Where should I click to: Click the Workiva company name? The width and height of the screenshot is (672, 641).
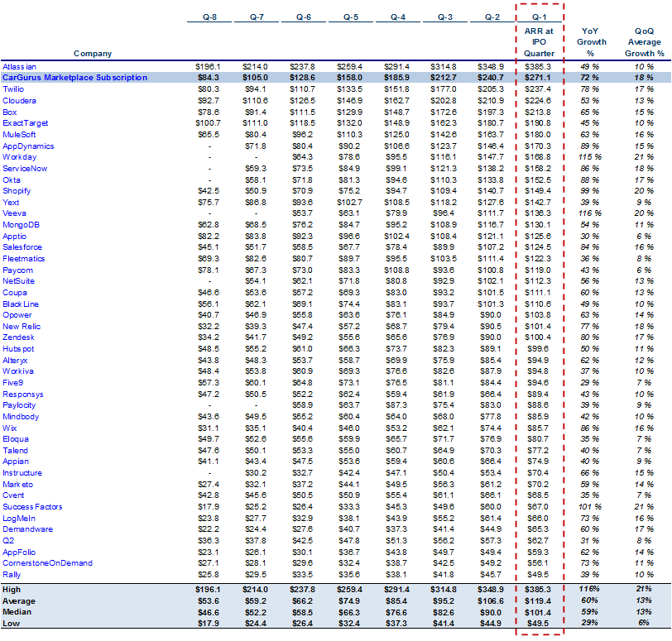(18, 371)
